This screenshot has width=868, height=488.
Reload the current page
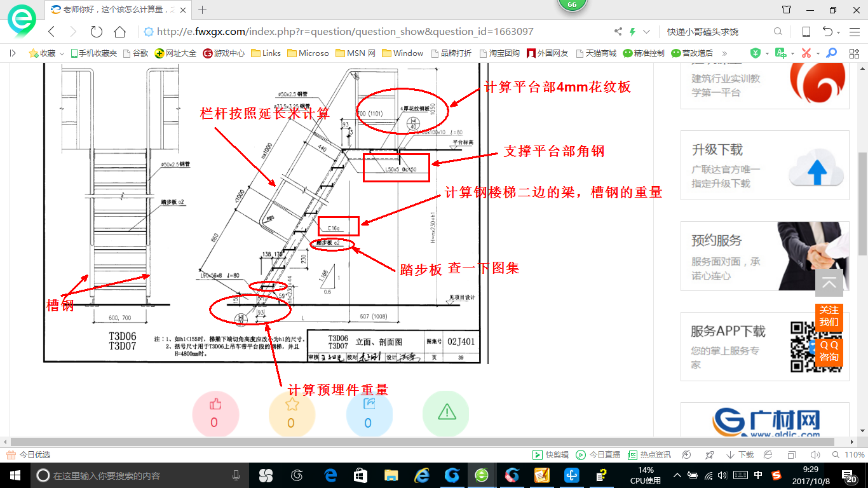coord(97,32)
